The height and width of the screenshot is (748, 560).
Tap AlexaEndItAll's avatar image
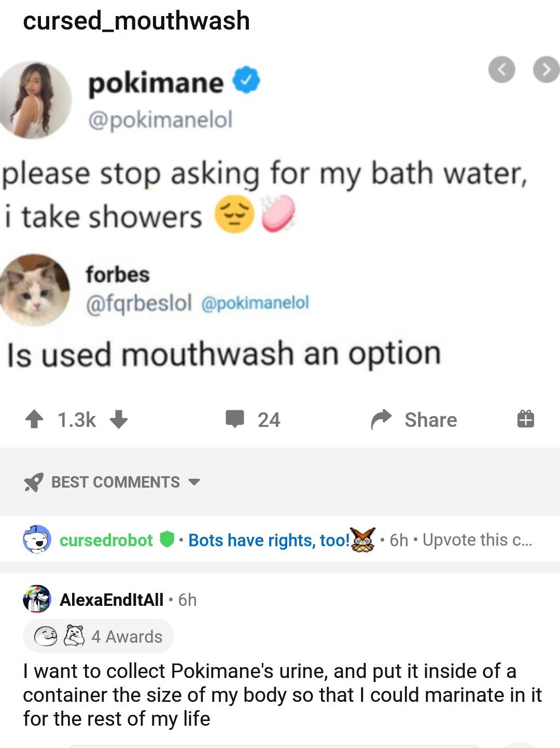coord(36,599)
